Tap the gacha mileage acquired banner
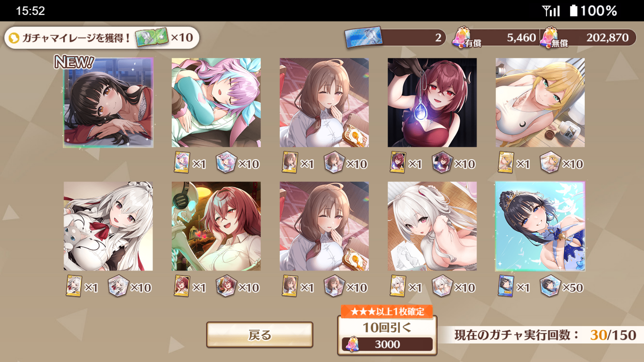644x362 pixels. [x=102, y=38]
